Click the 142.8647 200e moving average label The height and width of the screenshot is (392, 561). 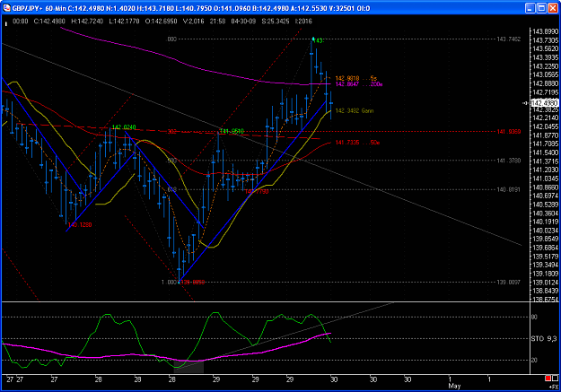[359, 84]
